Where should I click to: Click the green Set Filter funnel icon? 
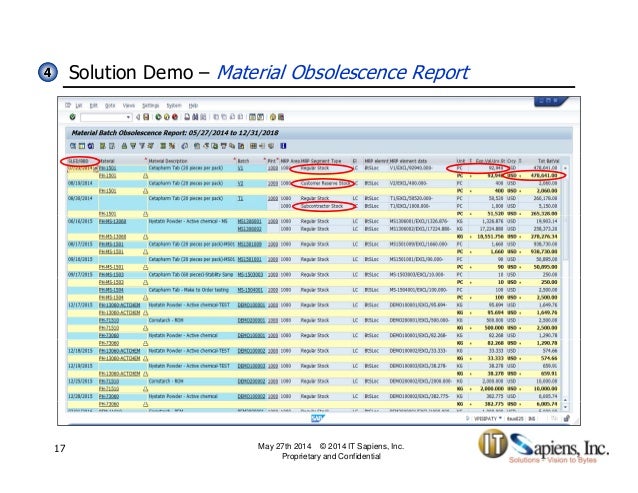coord(133,146)
